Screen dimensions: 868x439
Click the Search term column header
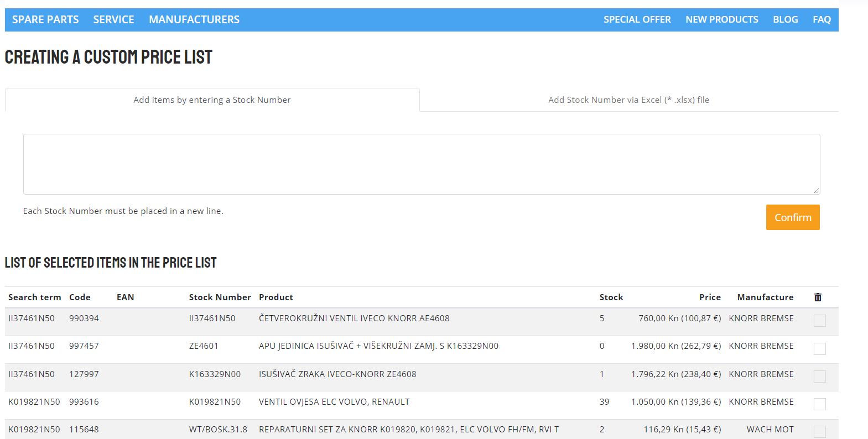click(x=35, y=297)
